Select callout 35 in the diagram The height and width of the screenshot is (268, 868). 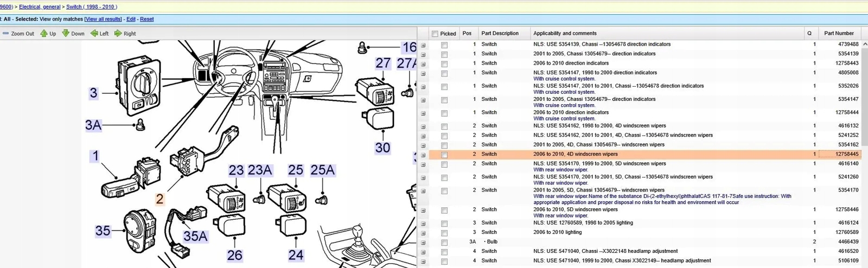103,231
